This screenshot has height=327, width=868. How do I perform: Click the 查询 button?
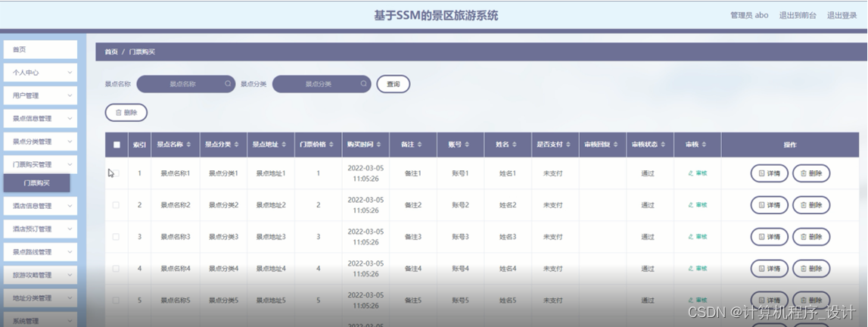393,84
